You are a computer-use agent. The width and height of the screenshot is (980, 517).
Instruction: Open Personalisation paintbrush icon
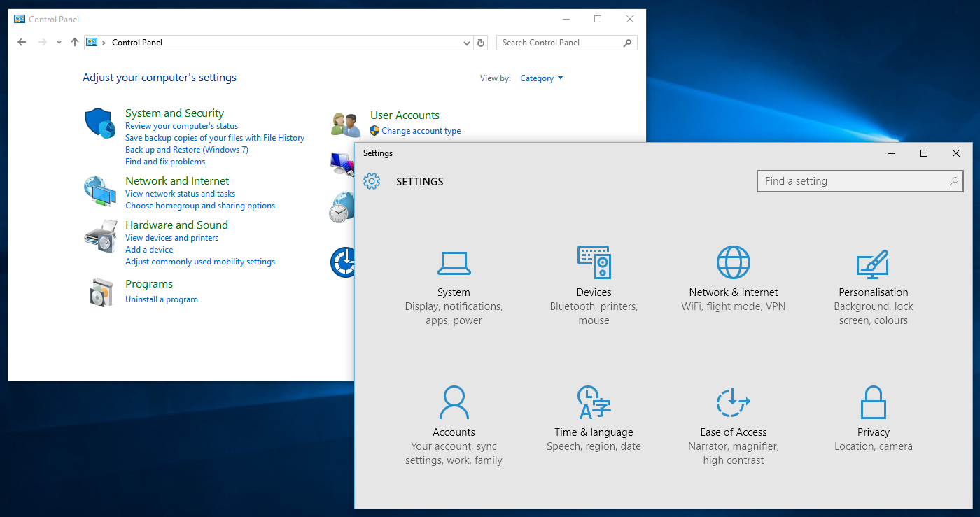873,264
